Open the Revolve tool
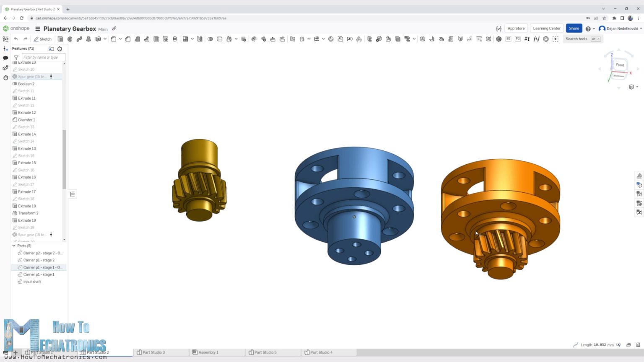644x362 pixels. tap(70, 39)
